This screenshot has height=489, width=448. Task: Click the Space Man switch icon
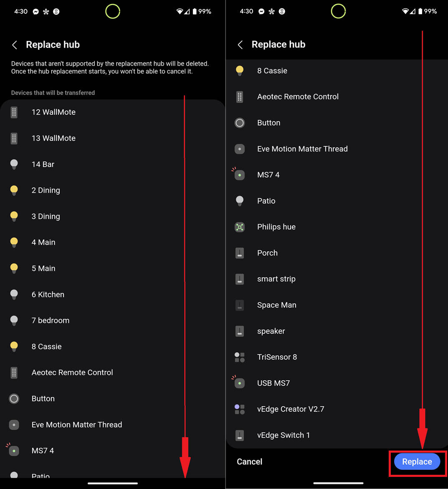[x=240, y=305]
